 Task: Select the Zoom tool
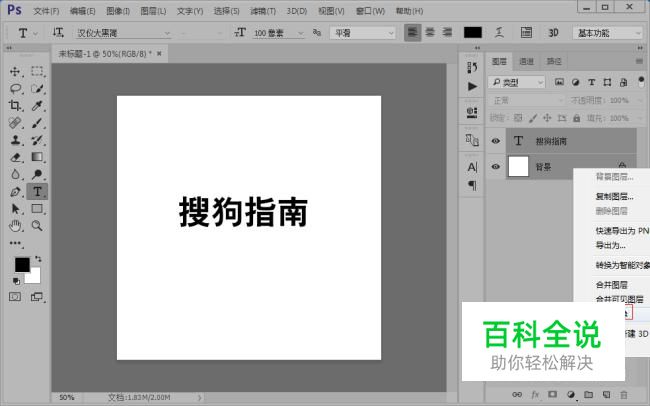[x=37, y=226]
